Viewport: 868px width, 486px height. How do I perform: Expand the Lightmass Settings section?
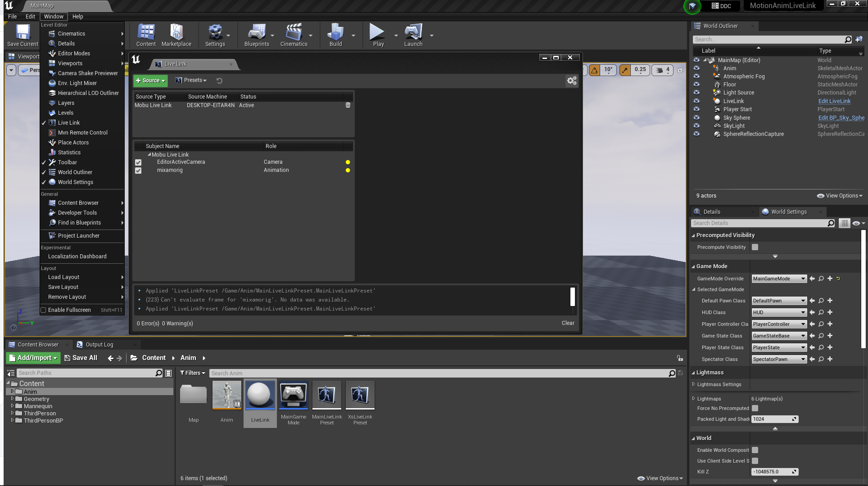[x=694, y=384]
